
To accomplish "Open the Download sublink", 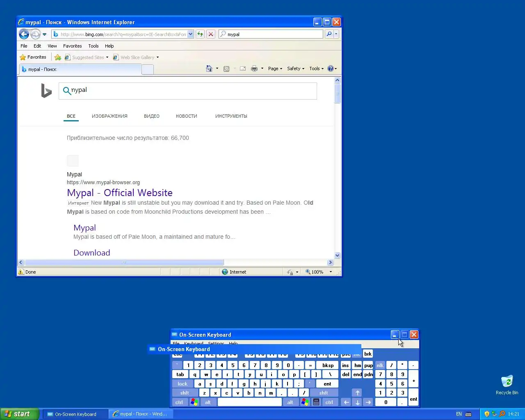I will pos(92,253).
